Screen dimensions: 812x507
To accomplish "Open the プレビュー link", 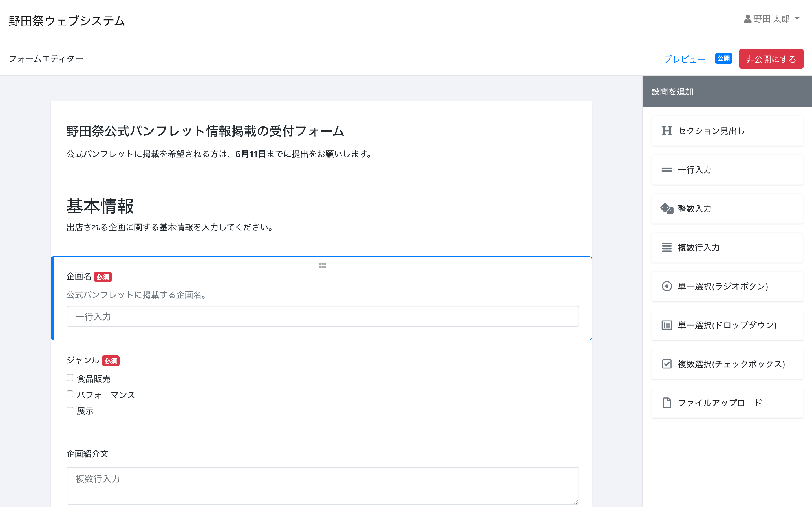I will [684, 59].
